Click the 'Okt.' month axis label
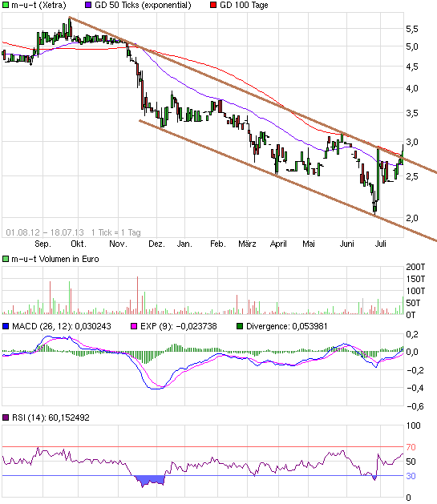 79,244
